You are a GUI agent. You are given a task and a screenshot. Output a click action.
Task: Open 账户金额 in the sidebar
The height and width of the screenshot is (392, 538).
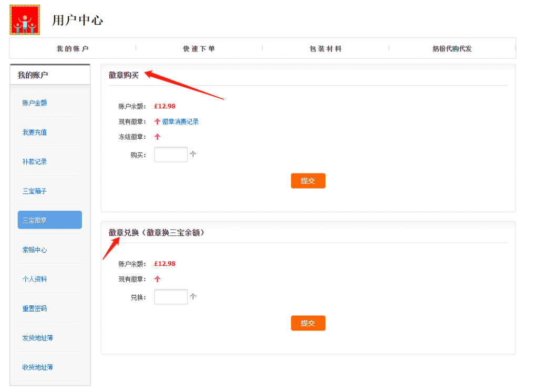click(35, 103)
